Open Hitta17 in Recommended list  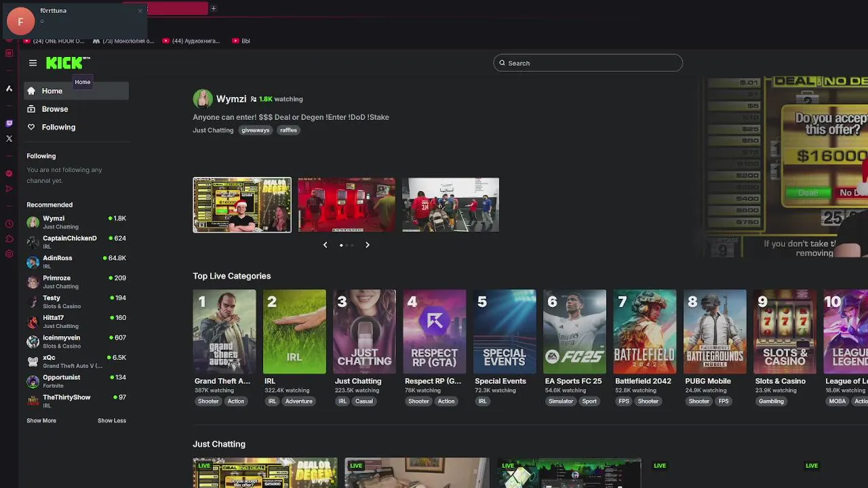pos(76,321)
